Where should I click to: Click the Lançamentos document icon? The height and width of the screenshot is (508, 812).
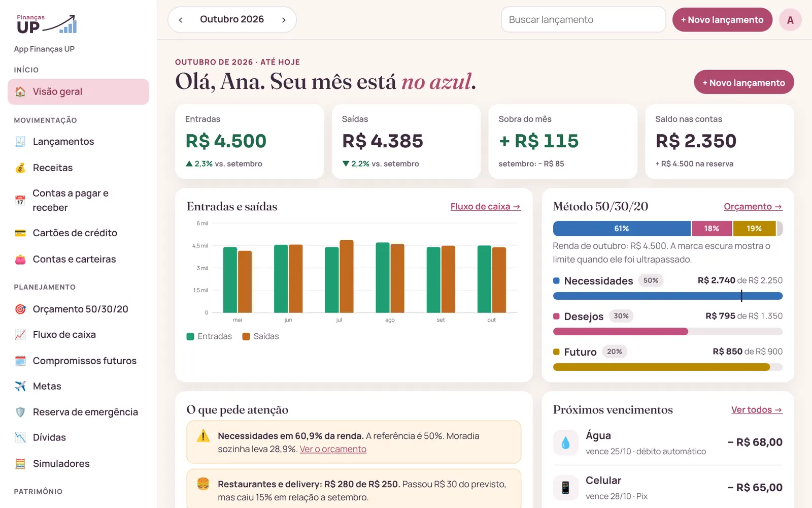pos(20,142)
